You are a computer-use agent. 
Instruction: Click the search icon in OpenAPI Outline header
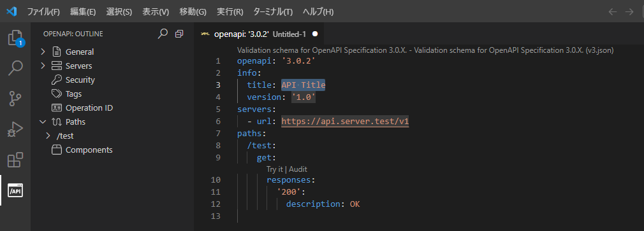163,34
